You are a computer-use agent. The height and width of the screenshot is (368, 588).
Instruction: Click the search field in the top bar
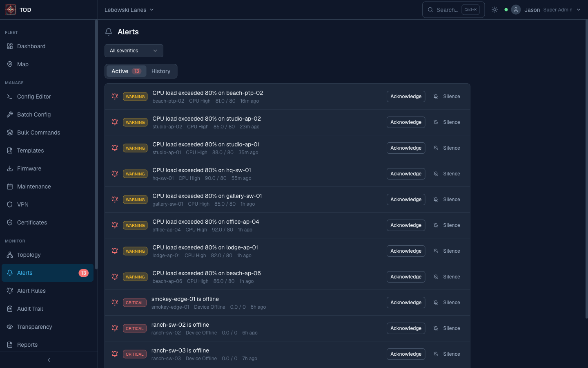(x=449, y=9)
